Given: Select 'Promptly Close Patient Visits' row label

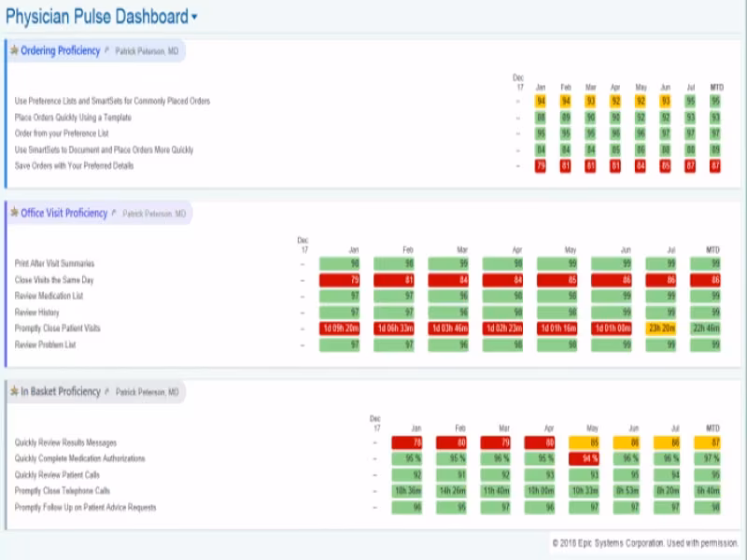Looking at the screenshot, I should click(57, 329).
